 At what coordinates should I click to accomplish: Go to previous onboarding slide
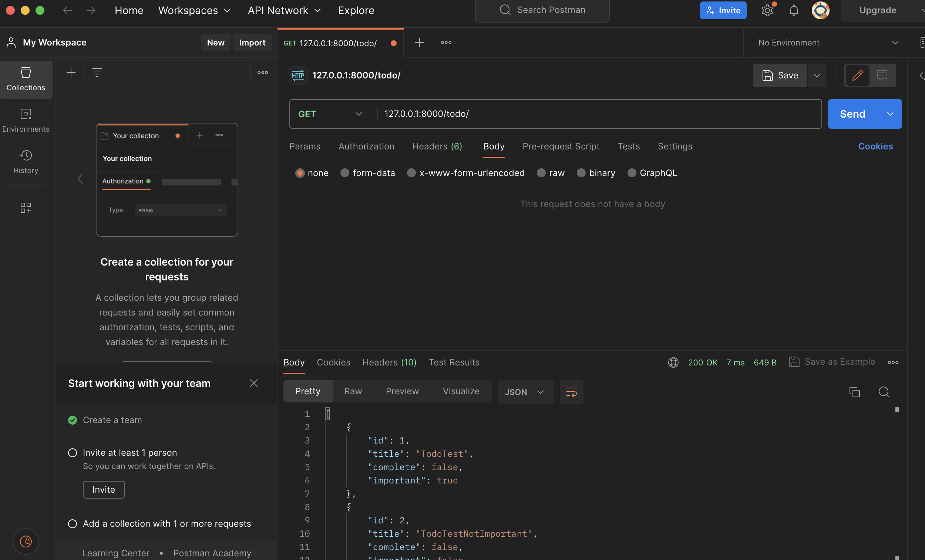80,179
